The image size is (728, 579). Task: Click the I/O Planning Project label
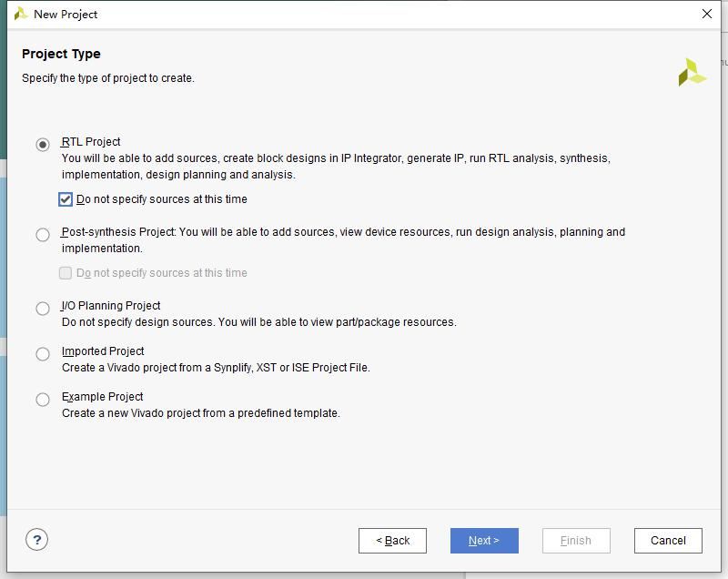[x=111, y=306]
